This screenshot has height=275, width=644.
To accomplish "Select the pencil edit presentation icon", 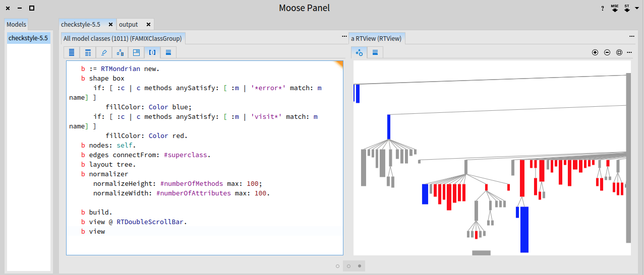I will point(104,52).
